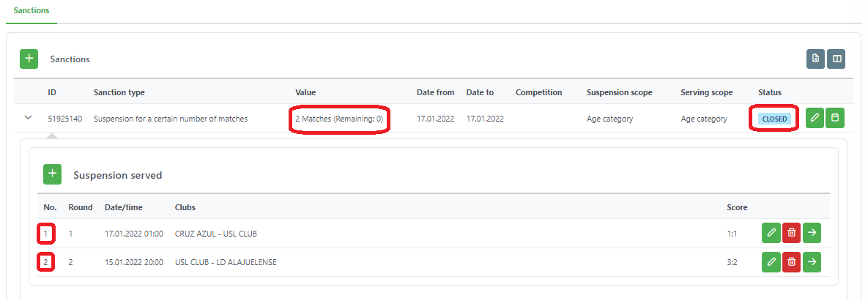
Task: Add a new Suspension served entry
Action: pyautogui.click(x=52, y=174)
